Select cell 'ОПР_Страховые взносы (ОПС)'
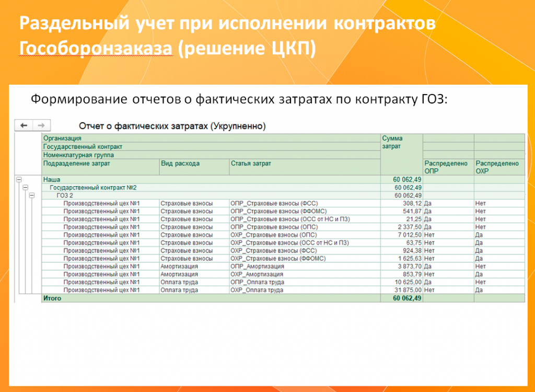Screen dimensions: 535x392 305,227
